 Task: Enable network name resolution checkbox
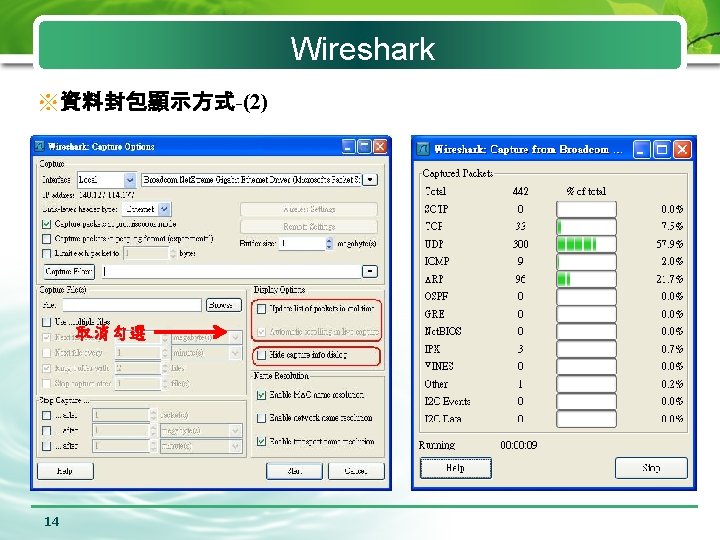[x=261, y=418]
